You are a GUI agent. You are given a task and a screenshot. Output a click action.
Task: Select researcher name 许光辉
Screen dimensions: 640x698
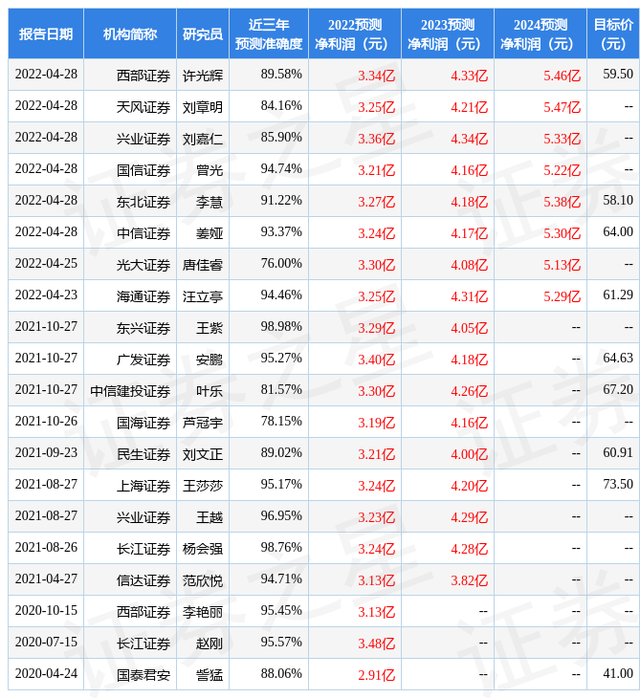pyautogui.click(x=203, y=75)
